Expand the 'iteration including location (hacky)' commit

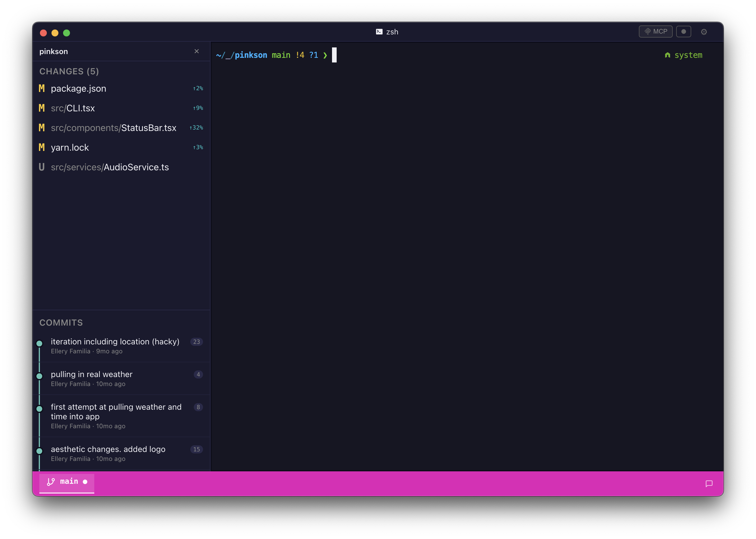[115, 342]
